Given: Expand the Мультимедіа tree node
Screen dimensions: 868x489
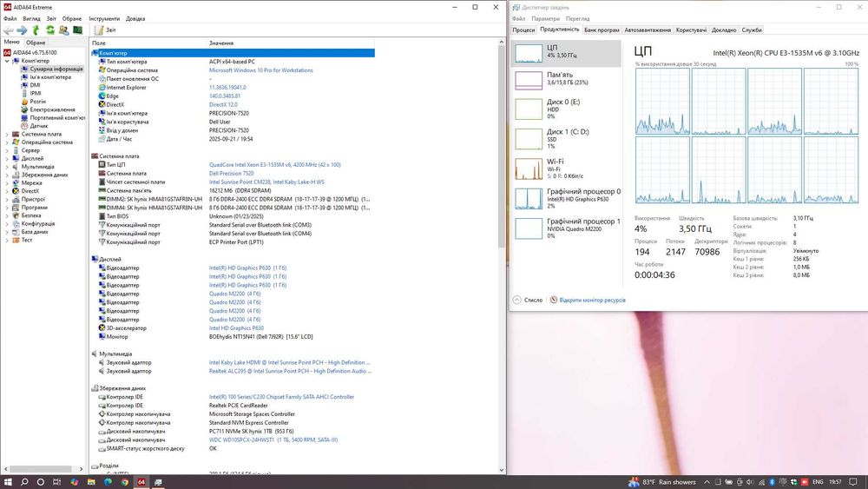Looking at the screenshot, I should [x=7, y=167].
